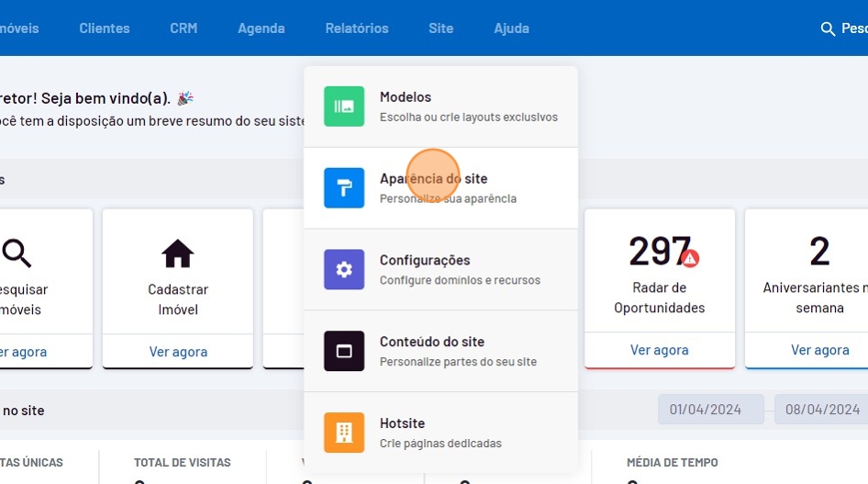Image resolution: width=868 pixels, height=484 pixels.
Task: Click the search magnifier icon in header
Action: (828, 29)
